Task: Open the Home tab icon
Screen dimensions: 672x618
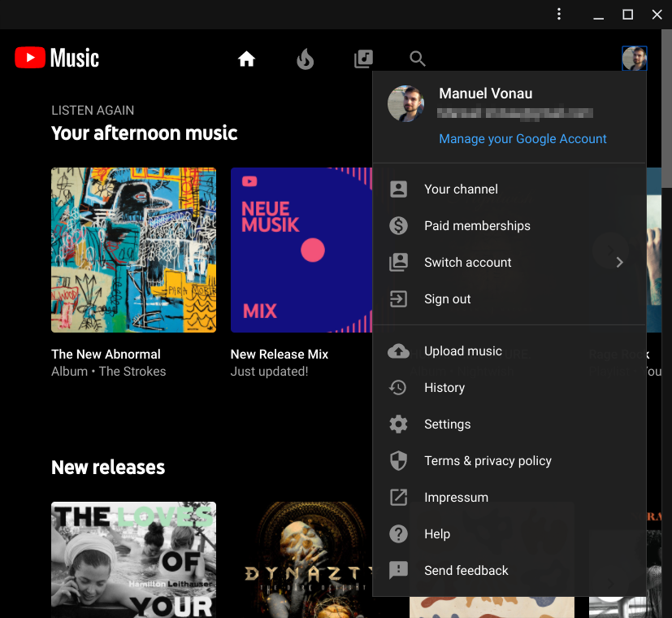Action: [x=246, y=58]
